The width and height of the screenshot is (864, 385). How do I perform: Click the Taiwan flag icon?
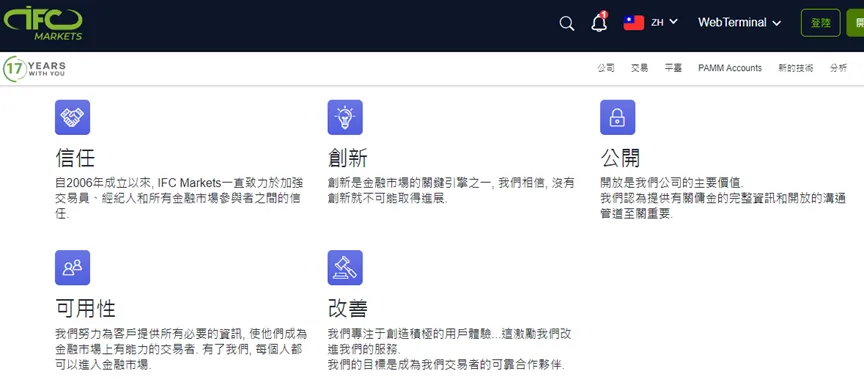pyautogui.click(x=634, y=23)
